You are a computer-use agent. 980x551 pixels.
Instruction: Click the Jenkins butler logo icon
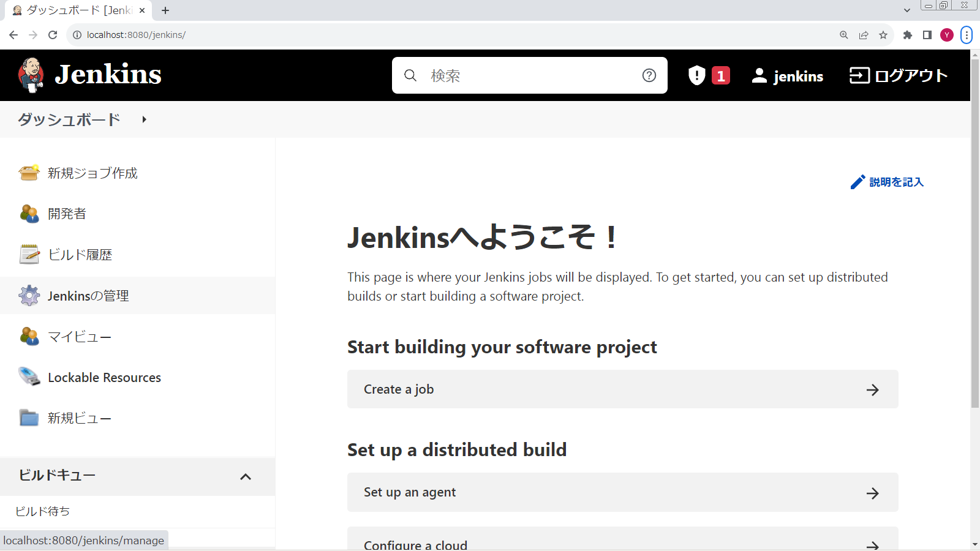pos(31,75)
